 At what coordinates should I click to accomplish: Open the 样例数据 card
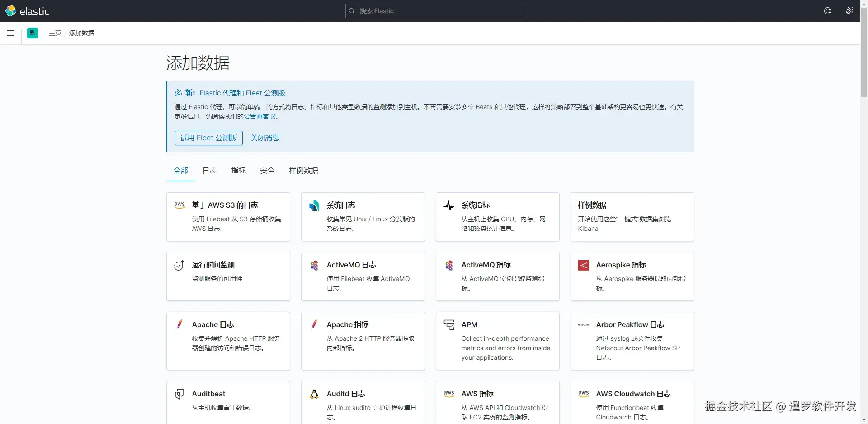click(632, 217)
